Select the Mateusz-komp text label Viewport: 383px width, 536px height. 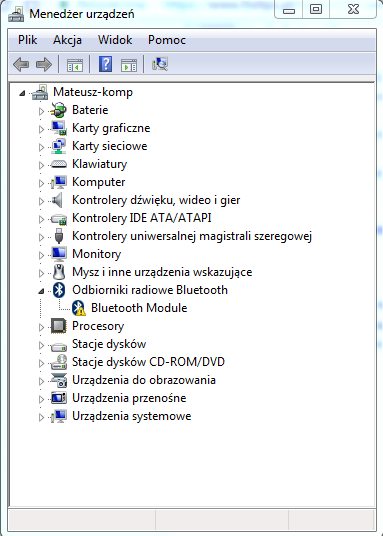(93, 92)
